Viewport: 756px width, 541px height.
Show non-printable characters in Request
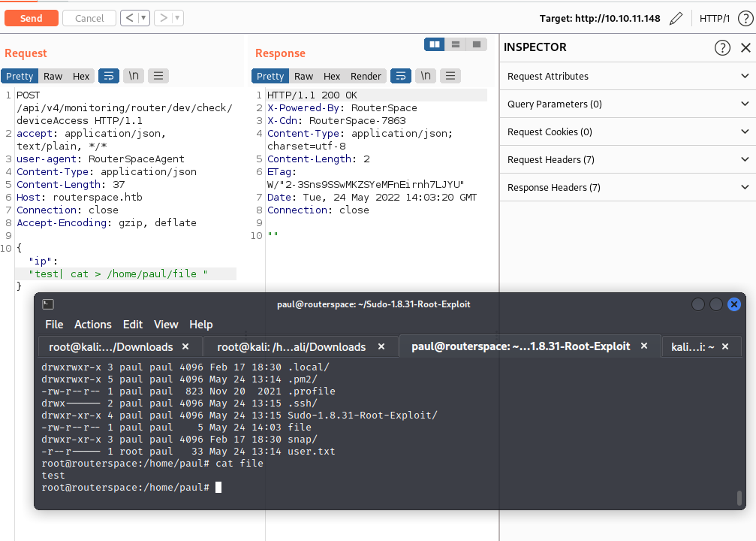tap(134, 76)
